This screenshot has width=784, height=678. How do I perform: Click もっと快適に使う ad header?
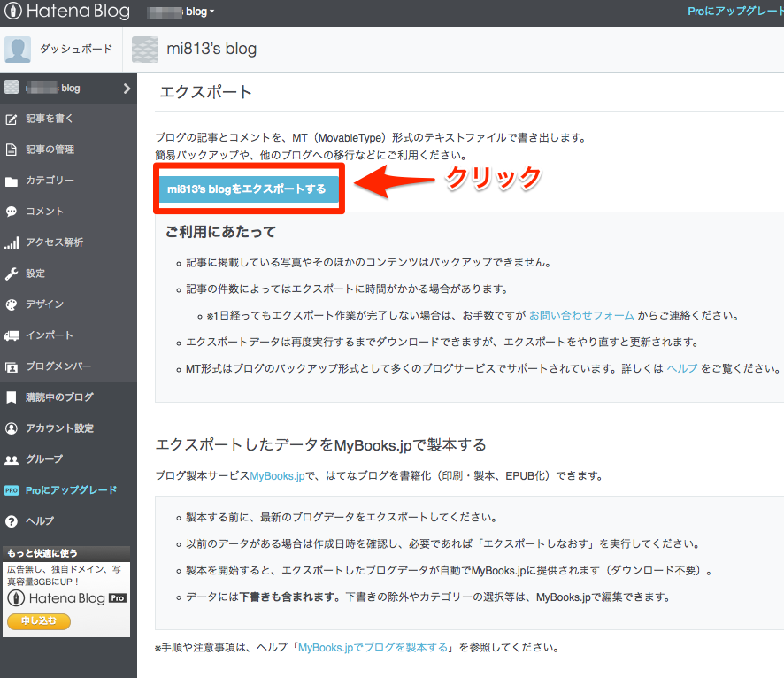point(42,553)
